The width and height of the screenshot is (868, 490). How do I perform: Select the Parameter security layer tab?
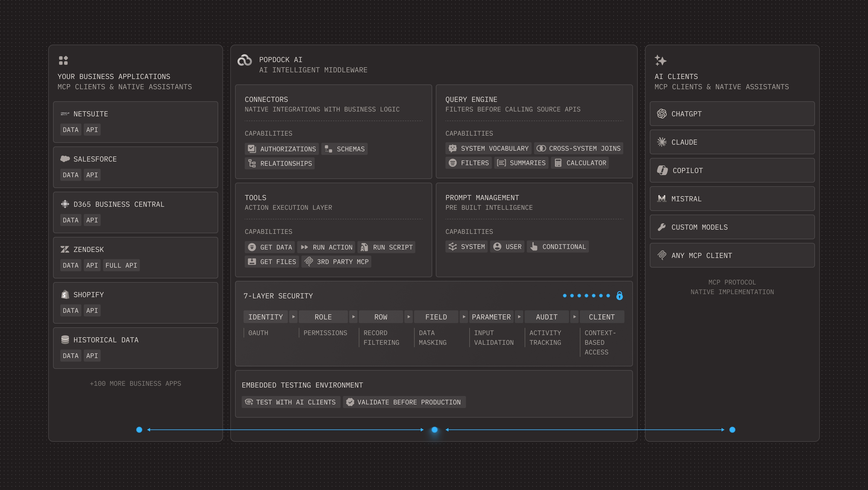(491, 317)
